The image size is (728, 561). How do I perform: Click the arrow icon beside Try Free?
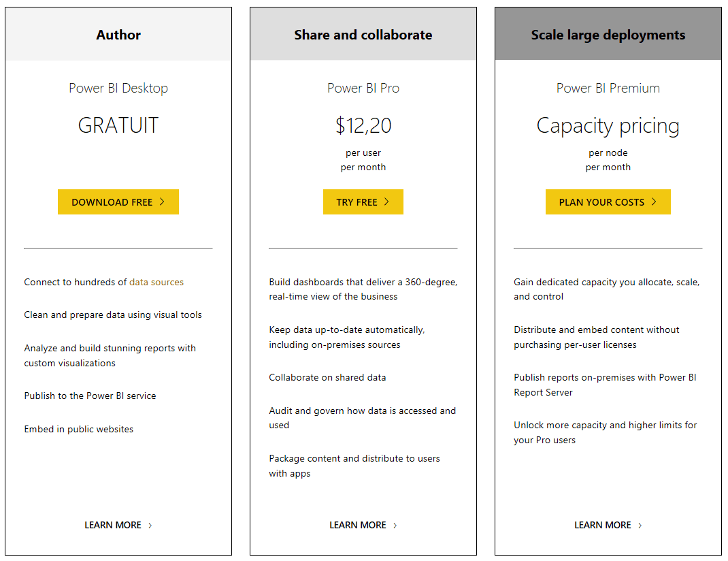[x=386, y=202]
